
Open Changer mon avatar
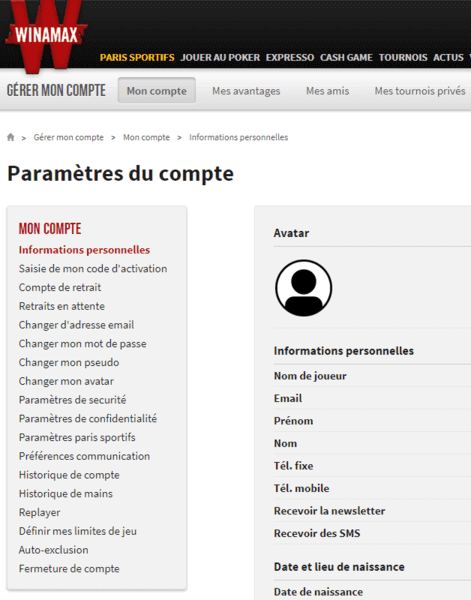(x=66, y=381)
